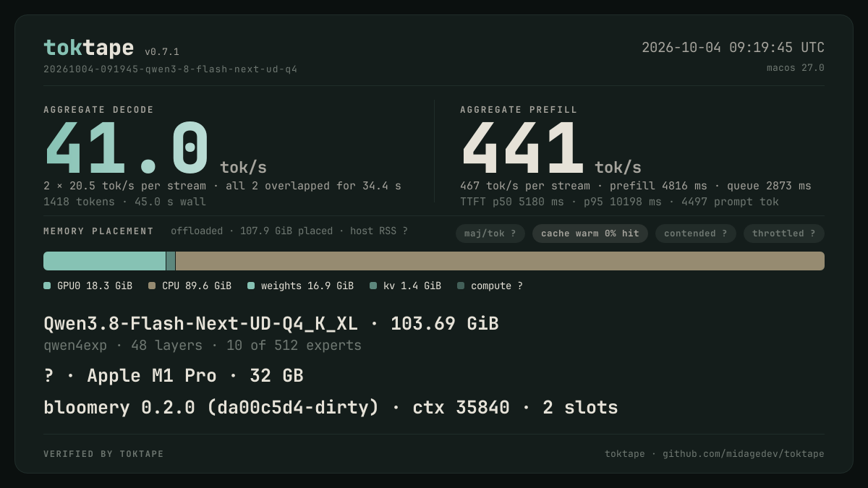Click the 'contended ?' pill
868x488 pixels.
tap(696, 234)
